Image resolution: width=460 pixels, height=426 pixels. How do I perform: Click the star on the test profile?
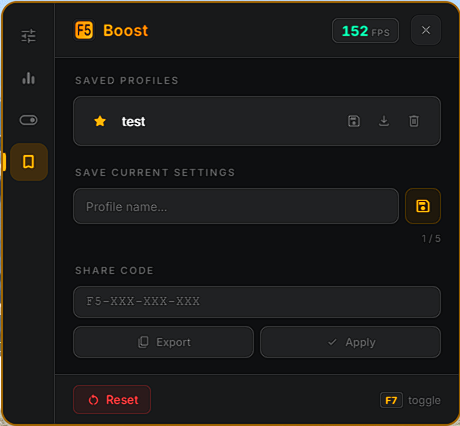click(100, 121)
